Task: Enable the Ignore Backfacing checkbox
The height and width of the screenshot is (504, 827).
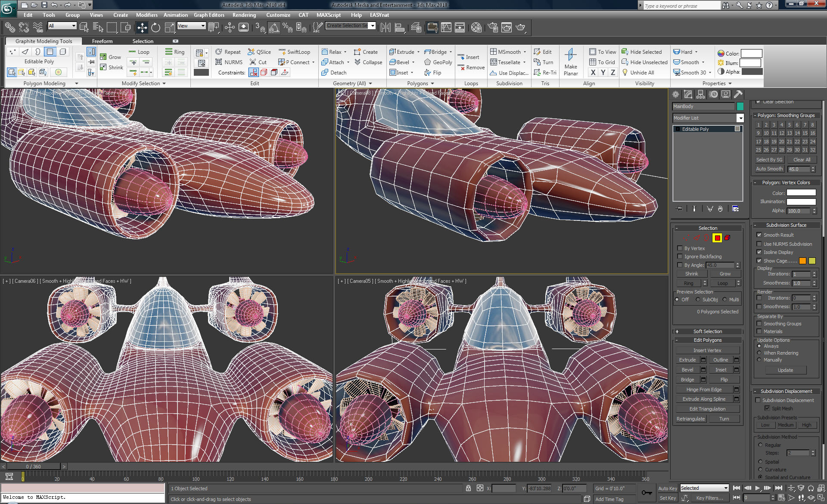Action: 680,257
